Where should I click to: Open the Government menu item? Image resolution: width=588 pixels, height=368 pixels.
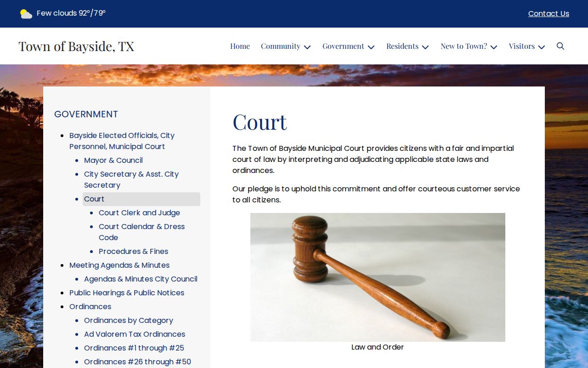click(x=343, y=46)
